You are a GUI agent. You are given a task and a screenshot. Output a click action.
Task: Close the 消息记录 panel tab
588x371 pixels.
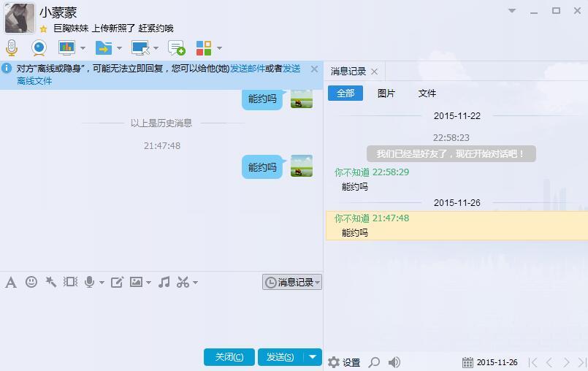[374, 72]
